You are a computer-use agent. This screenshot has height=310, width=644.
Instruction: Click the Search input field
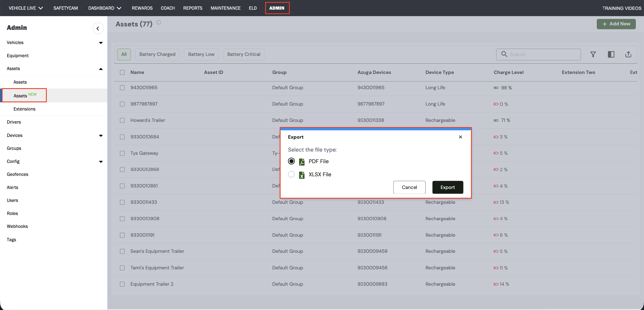pos(542,54)
